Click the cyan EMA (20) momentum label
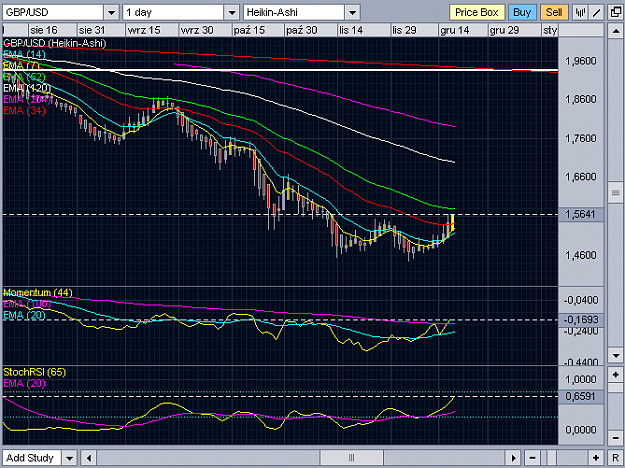The width and height of the screenshot is (625, 468). pyautogui.click(x=24, y=315)
